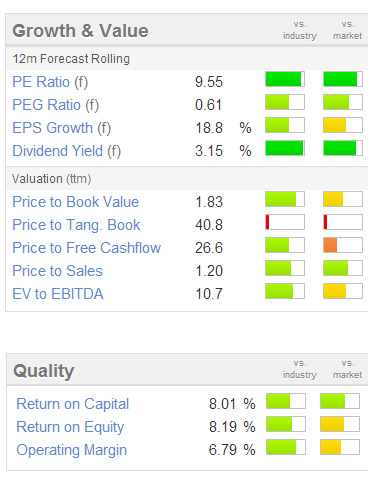
Task: Open the Dividend Yield (f) link
Action: tap(67, 151)
